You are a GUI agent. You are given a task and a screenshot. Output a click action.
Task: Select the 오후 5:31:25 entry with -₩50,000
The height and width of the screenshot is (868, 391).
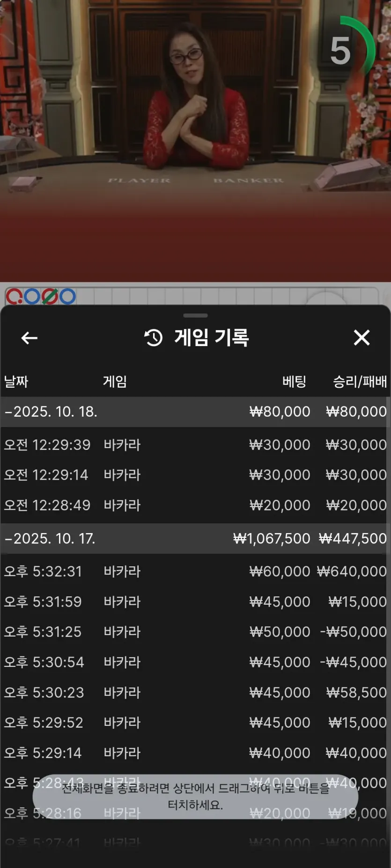coord(195,632)
